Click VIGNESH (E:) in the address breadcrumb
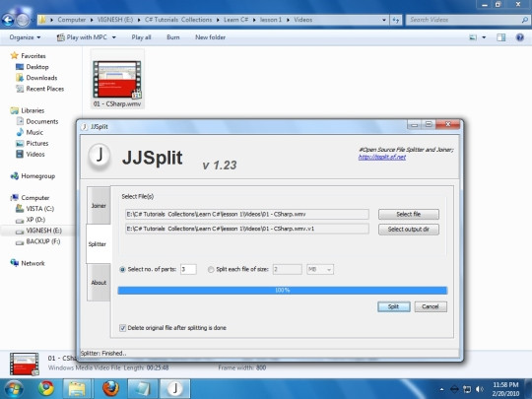 pyautogui.click(x=115, y=20)
